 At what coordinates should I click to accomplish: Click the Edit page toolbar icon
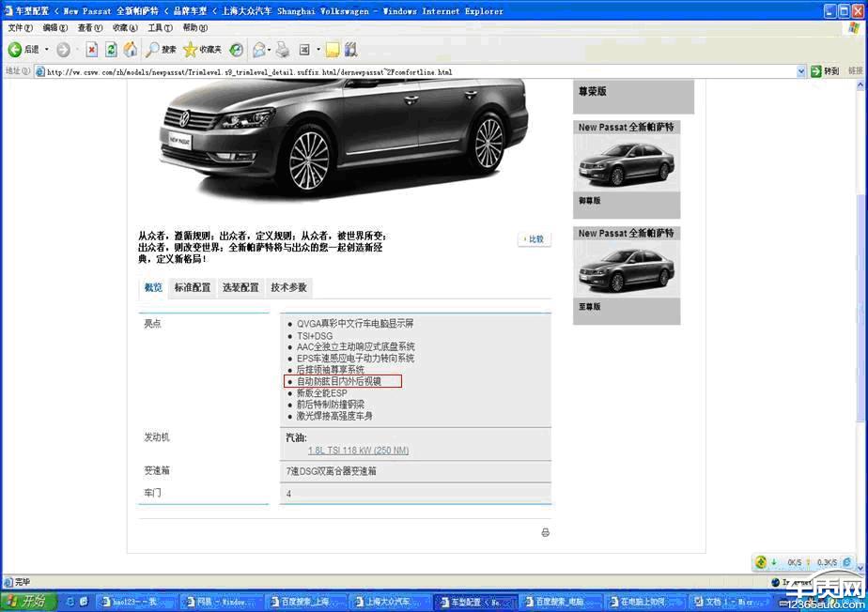click(304, 50)
